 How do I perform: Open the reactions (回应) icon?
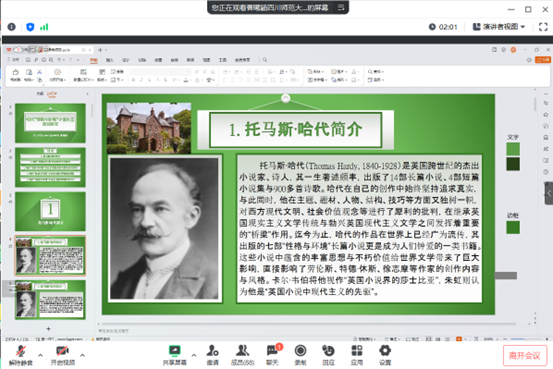(x=328, y=355)
